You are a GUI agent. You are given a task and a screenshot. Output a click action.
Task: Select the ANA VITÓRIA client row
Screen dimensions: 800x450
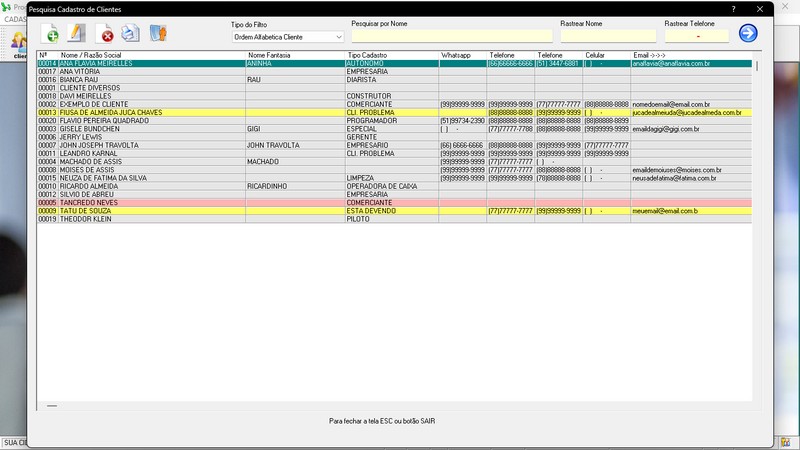click(394, 71)
